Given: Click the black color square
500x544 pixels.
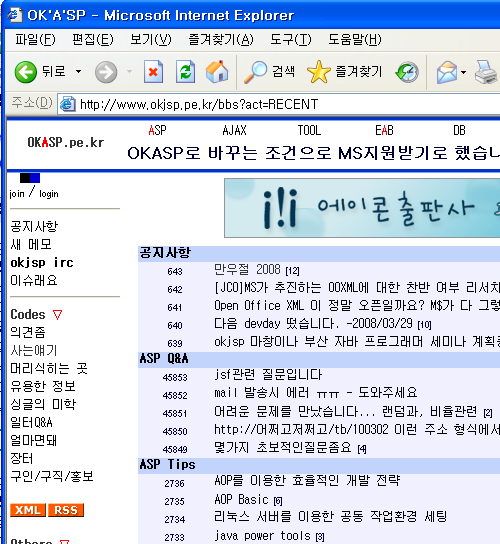Looking at the screenshot, I should point(25,178).
